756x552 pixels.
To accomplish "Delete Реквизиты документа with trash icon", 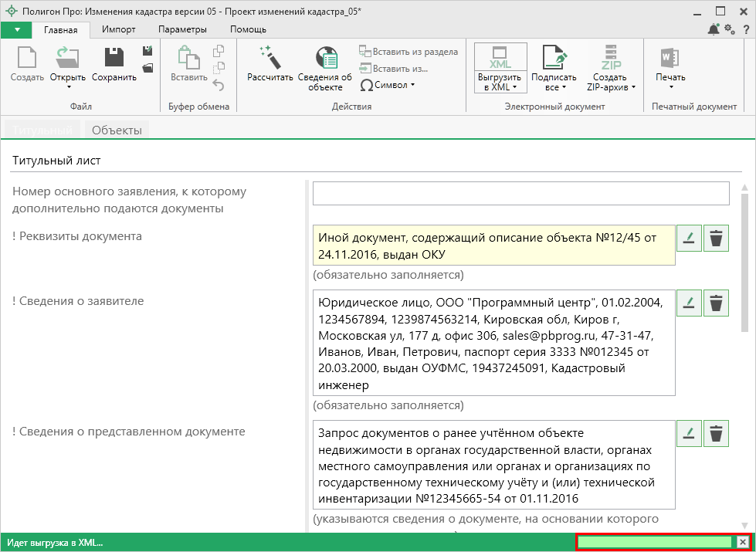I will point(717,239).
